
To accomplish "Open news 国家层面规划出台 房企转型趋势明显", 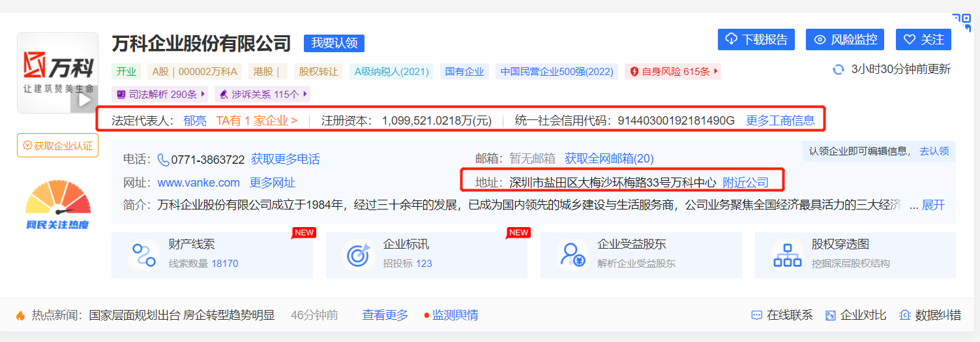I will point(182,315).
